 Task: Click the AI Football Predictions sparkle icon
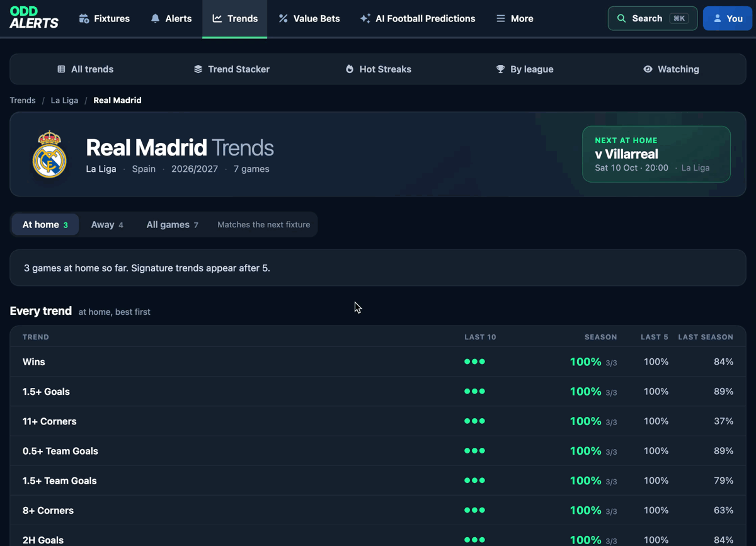tap(365, 18)
